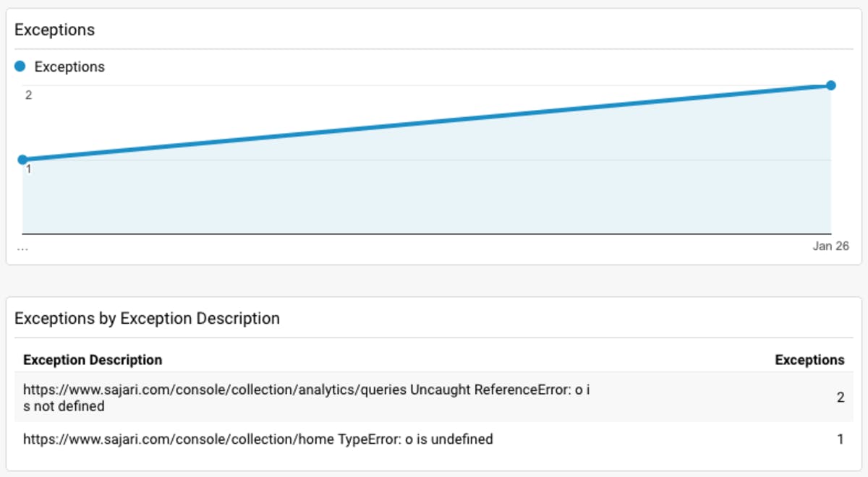Select the Jan 26 data point at value 2
Image resolution: width=868 pixels, height=477 pixels.
831,85
